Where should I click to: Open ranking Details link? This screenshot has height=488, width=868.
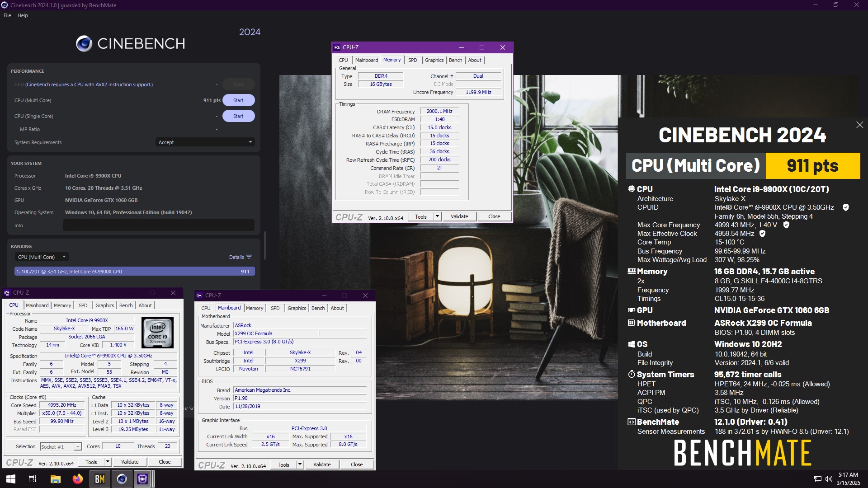[236, 257]
